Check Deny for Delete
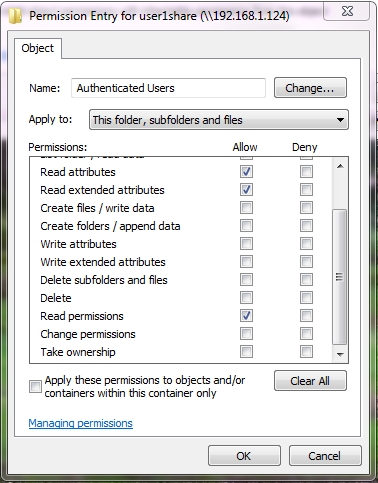 306,298
